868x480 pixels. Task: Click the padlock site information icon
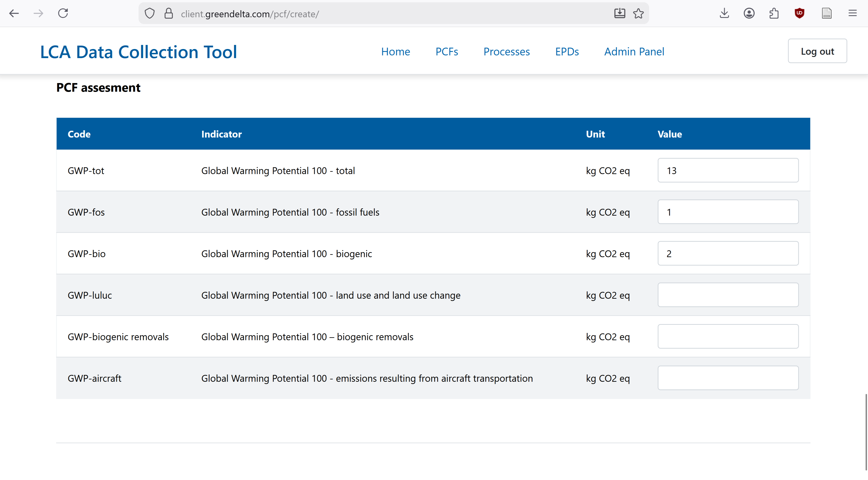point(168,13)
